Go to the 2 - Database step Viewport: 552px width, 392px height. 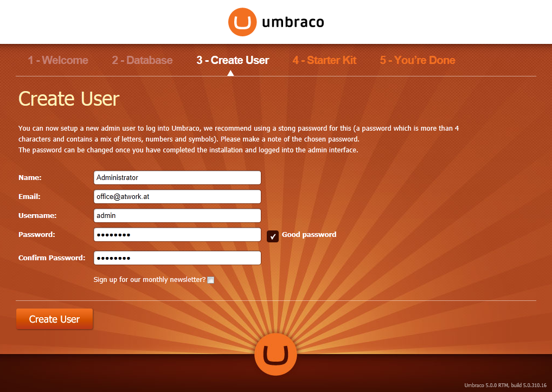(x=142, y=60)
